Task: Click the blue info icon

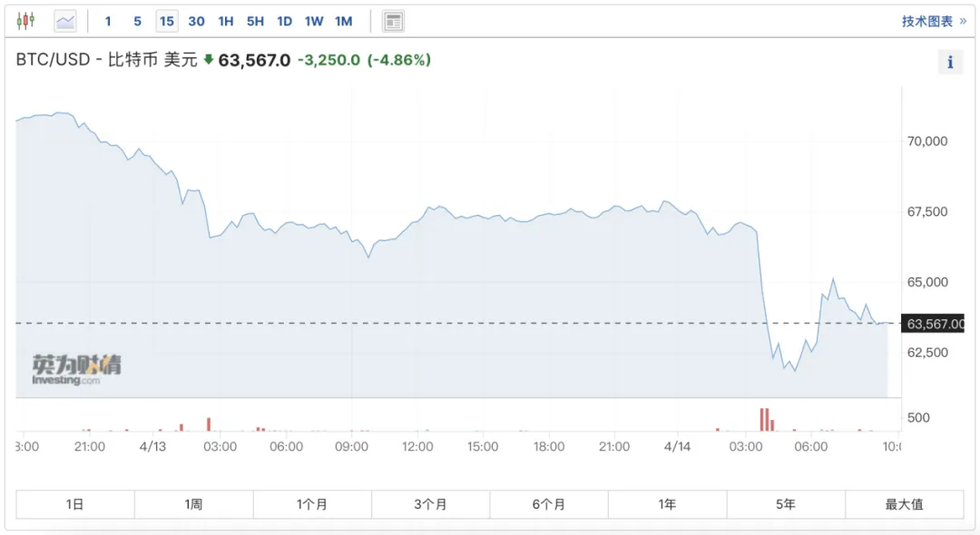Action: point(950,62)
